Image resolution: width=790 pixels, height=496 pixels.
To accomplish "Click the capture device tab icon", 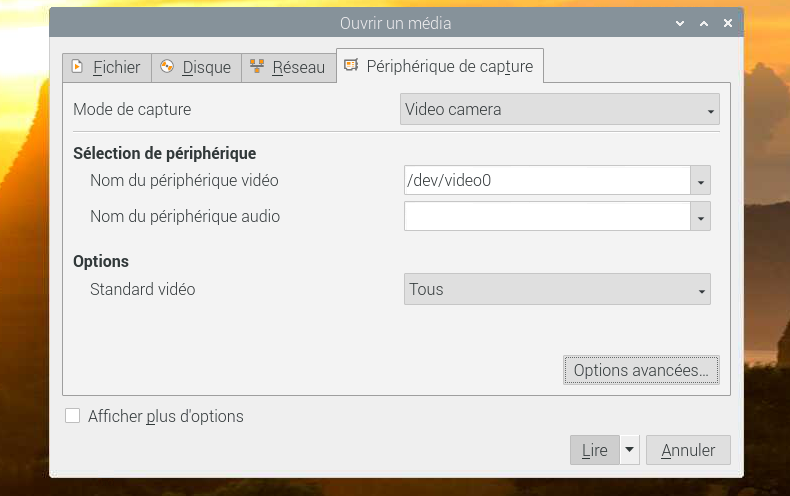I will click(x=351, y=65).
